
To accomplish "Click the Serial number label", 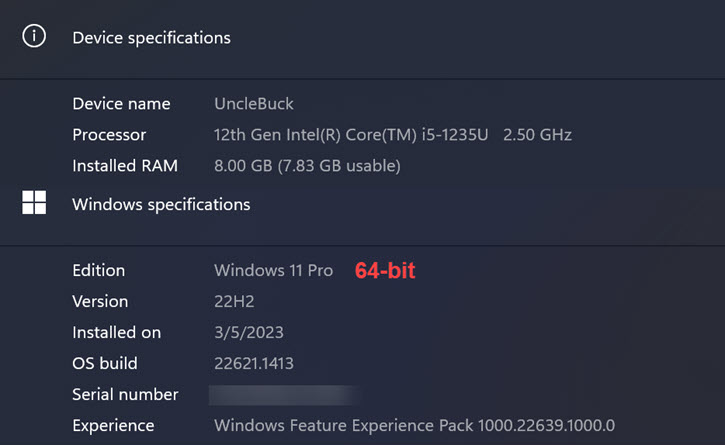I will pos(125,395).
